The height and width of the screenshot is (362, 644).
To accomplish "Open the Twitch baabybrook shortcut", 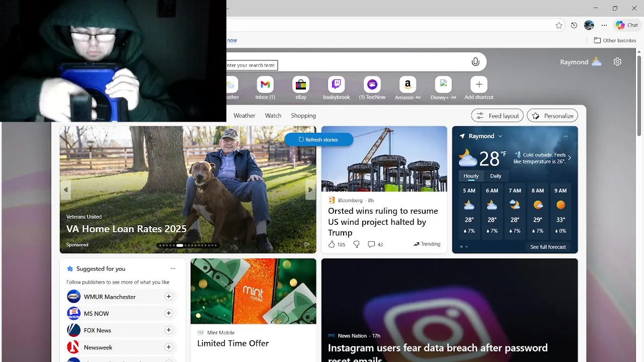I will coord(336,88).
